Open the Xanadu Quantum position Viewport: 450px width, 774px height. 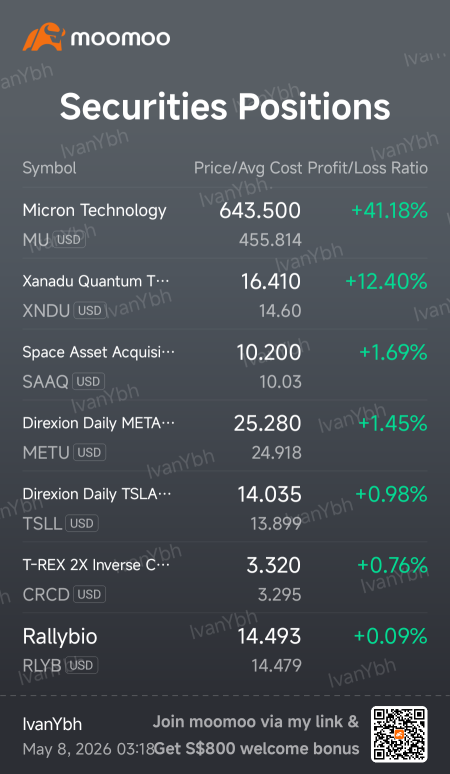click(225, 295)
